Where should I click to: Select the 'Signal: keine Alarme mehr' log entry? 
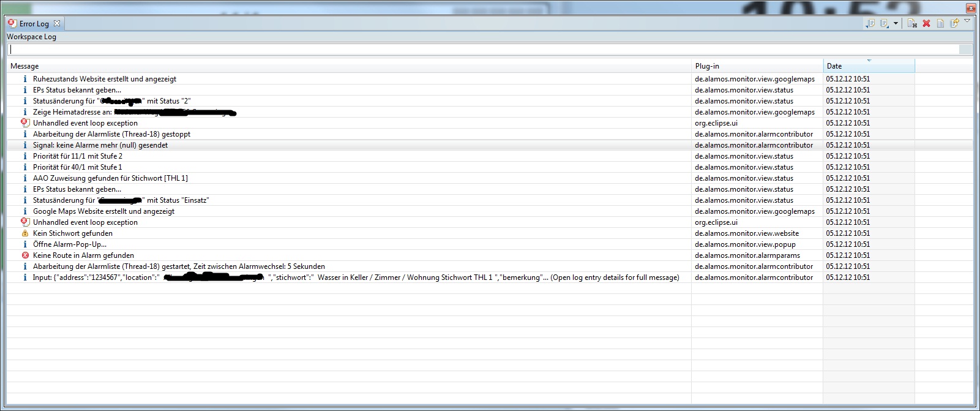click(x=100, y=145)
